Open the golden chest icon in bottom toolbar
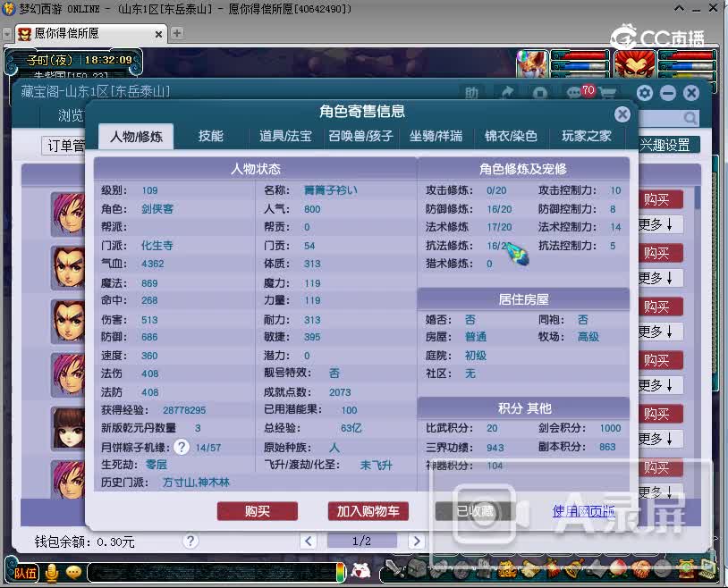The image size is (728, 588). click(x=507, y=568)
